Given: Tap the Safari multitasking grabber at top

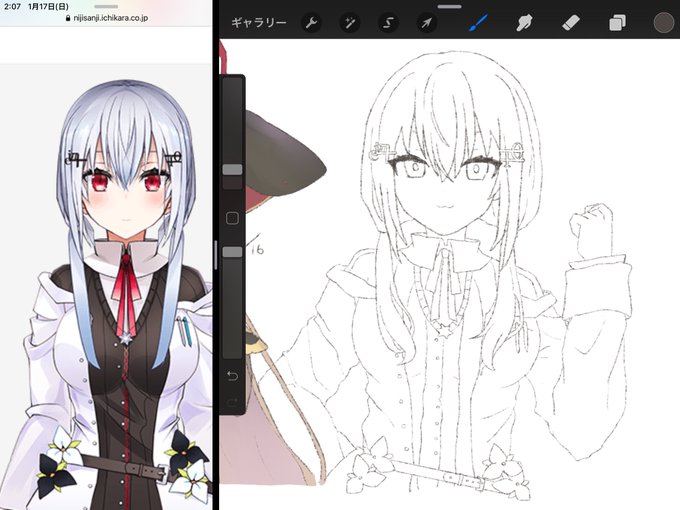Looking at the screenshot, I should (106, 7).
